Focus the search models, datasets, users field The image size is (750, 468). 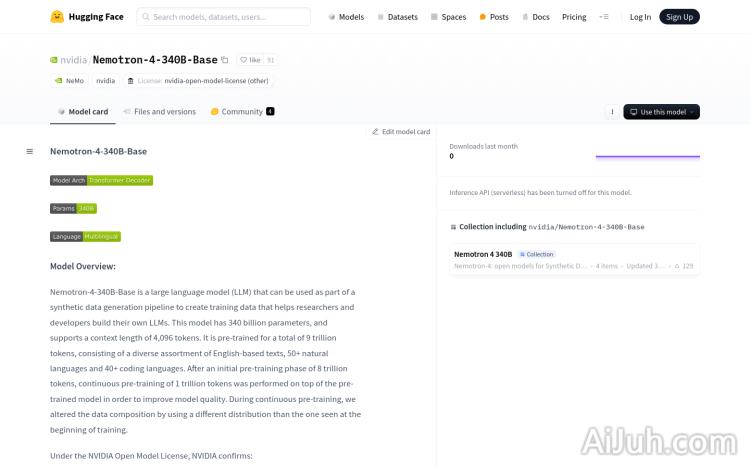click(x=223, y=17)
